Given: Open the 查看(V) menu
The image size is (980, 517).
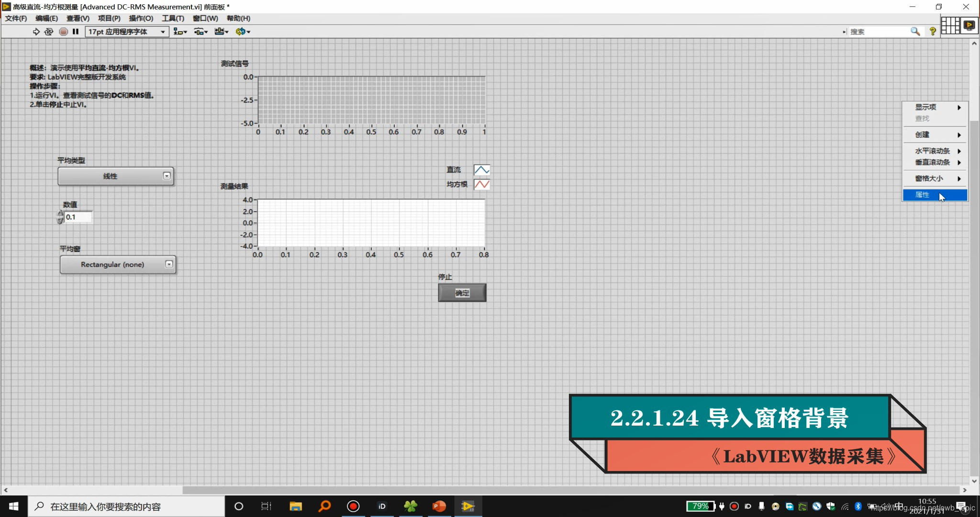Looking at the screenshot, I should point(78,18).
